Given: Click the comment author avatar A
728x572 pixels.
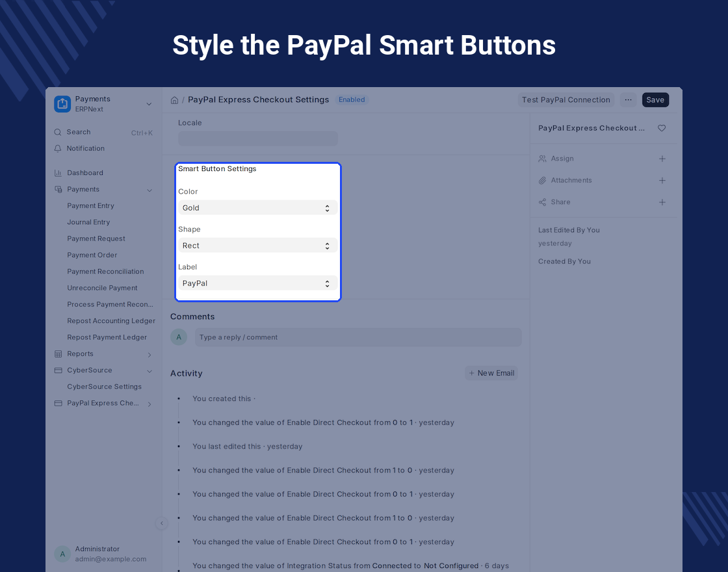Looking at the screenshot, I should 179,337.
